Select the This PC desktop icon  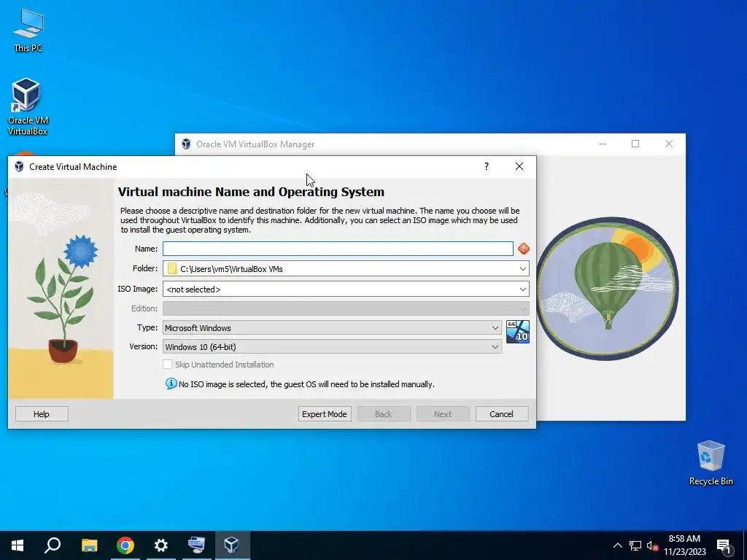[x=28, y=30]
